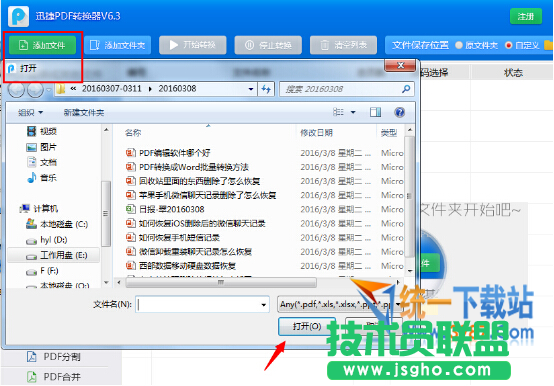Click the 打开(O) button

pyautogui.click(x=307, y=326)
